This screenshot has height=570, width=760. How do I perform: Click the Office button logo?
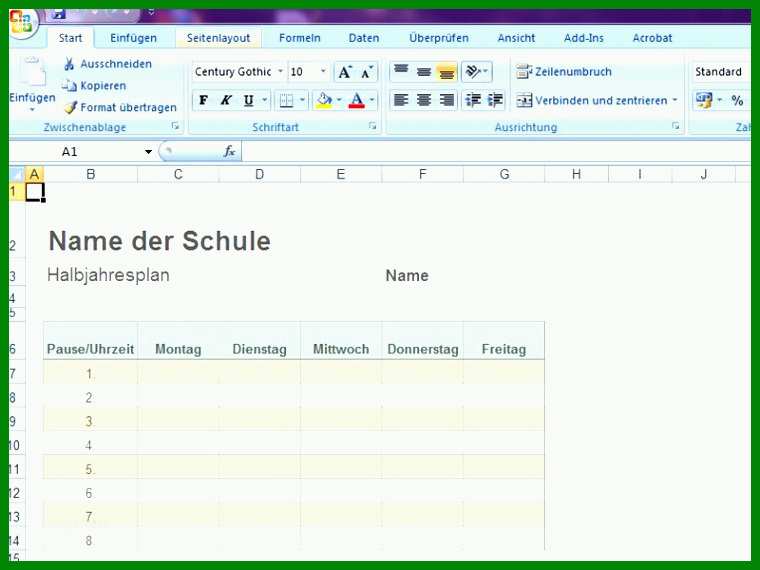[x=21, y=22]
